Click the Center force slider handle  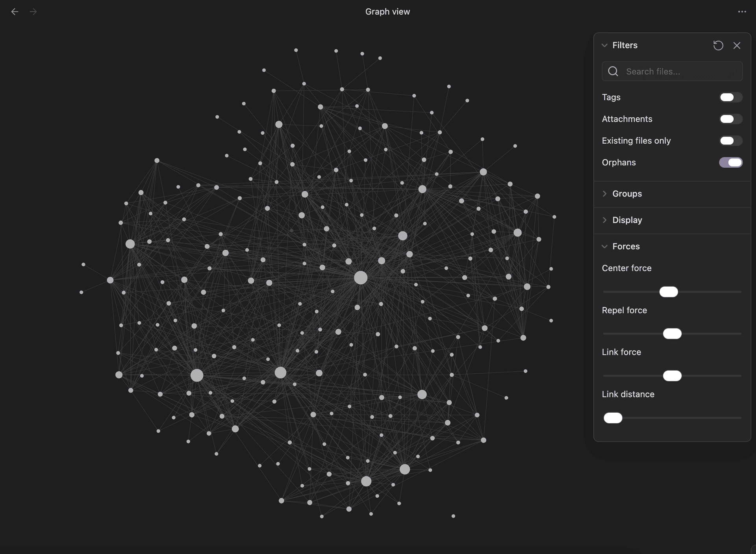tap(668, 292)
